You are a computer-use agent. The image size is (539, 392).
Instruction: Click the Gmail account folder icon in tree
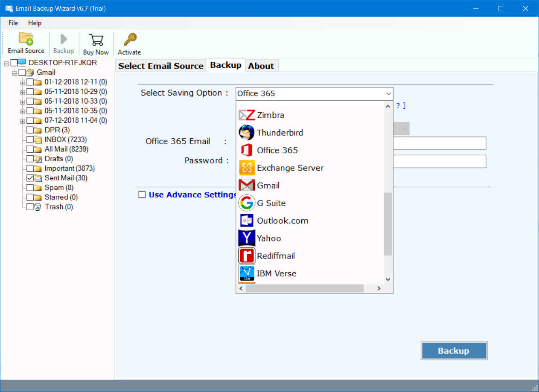(30, 73)
